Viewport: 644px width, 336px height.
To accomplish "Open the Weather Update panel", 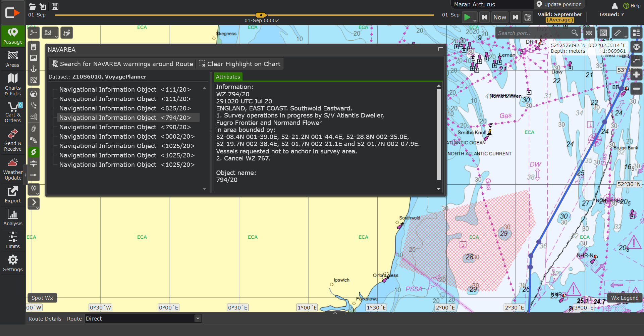I will (13, 169).
